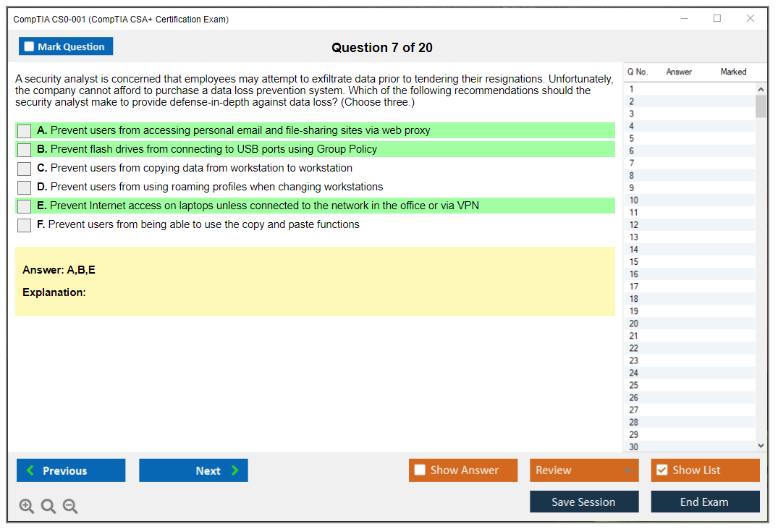Go to the Next question
Image resolution: width=778 pixels, height=532 pixels.
(x=193, y=470)
